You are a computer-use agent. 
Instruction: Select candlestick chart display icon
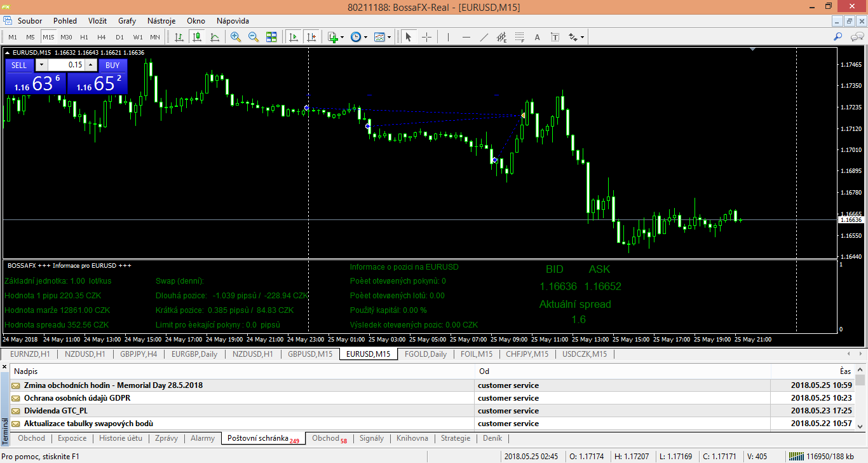coord(198,37)
